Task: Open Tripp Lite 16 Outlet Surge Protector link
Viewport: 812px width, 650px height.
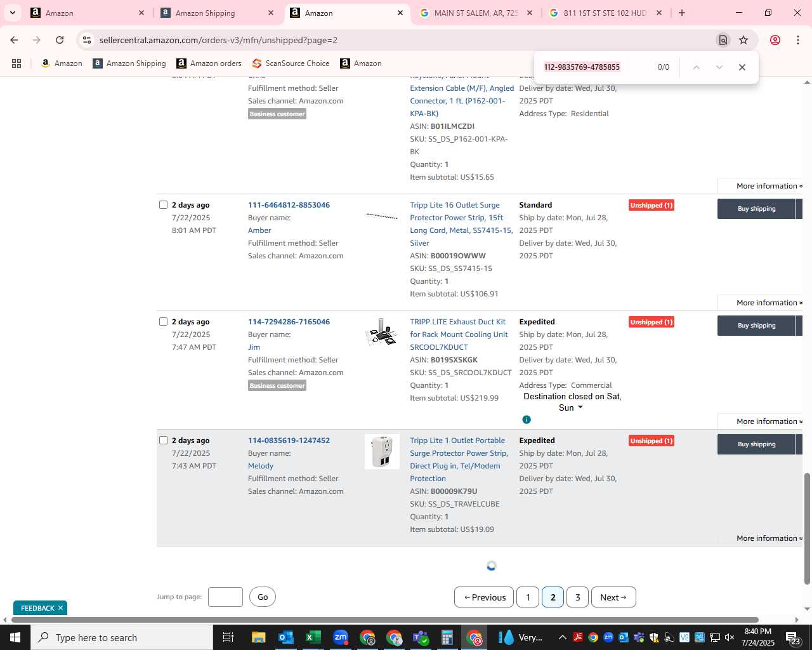Action: [x=461, y=224]
